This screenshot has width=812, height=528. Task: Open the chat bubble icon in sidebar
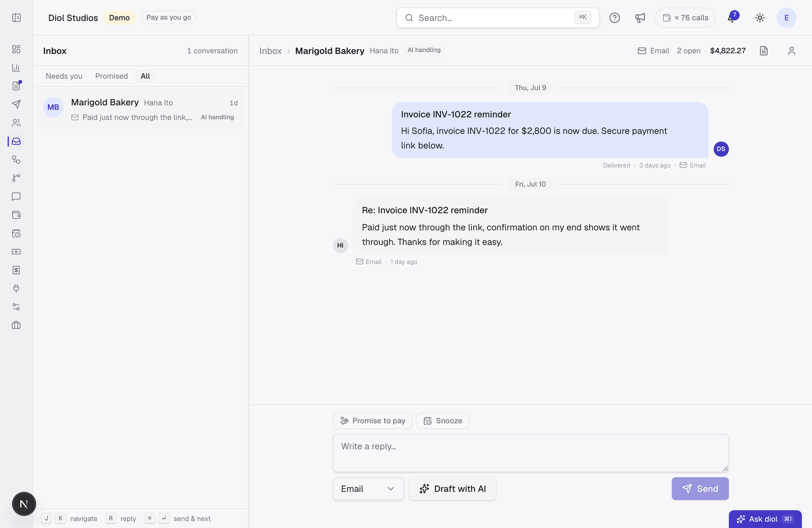16,196
